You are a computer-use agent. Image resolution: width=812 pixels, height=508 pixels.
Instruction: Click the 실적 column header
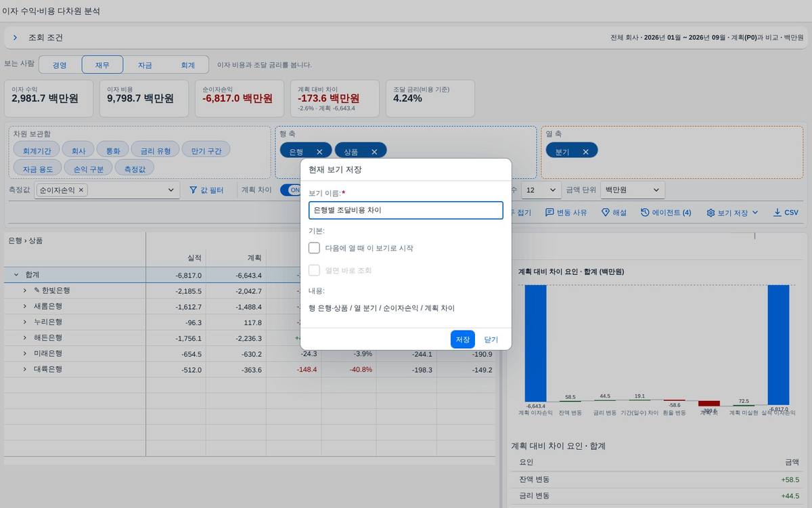[176, 258]
